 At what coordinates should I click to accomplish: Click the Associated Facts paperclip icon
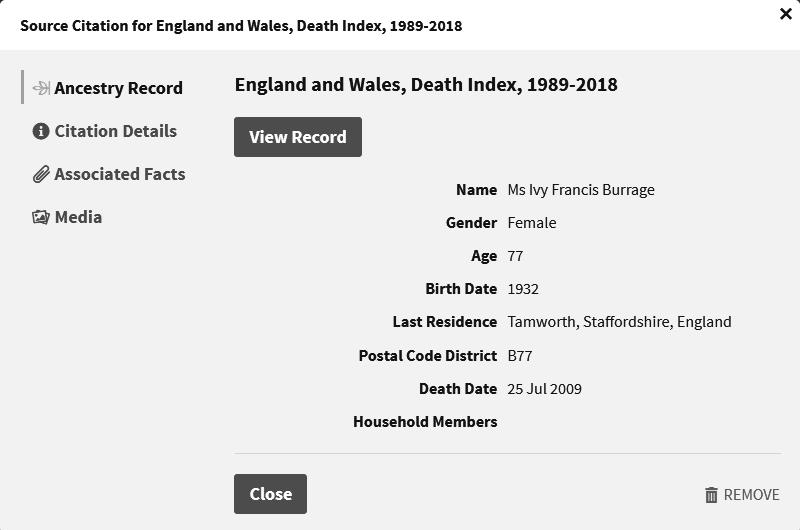(41, 174)
